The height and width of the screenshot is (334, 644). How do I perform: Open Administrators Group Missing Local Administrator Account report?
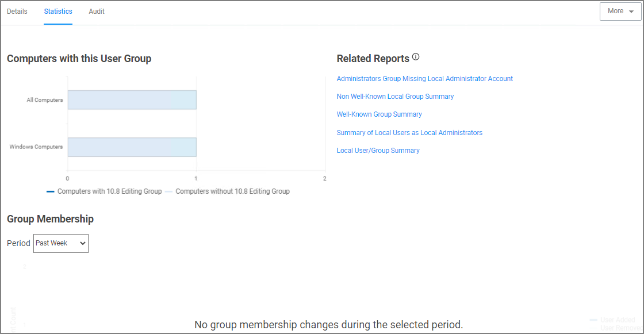tap(424, 79)
